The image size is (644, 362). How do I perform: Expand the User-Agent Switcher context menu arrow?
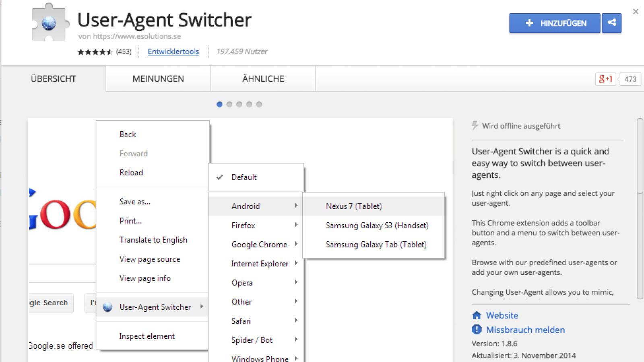click(x=202, y=306)
